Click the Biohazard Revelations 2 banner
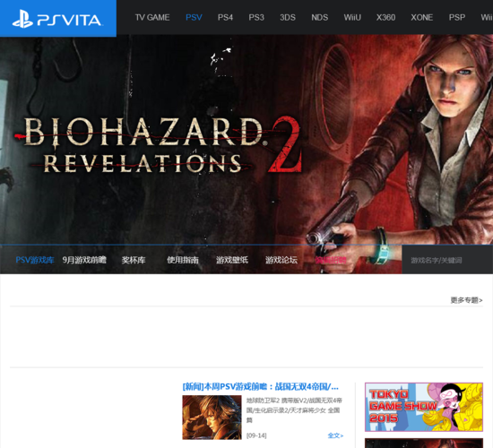Viewport: 493px width, 448px height. [246, 140]
